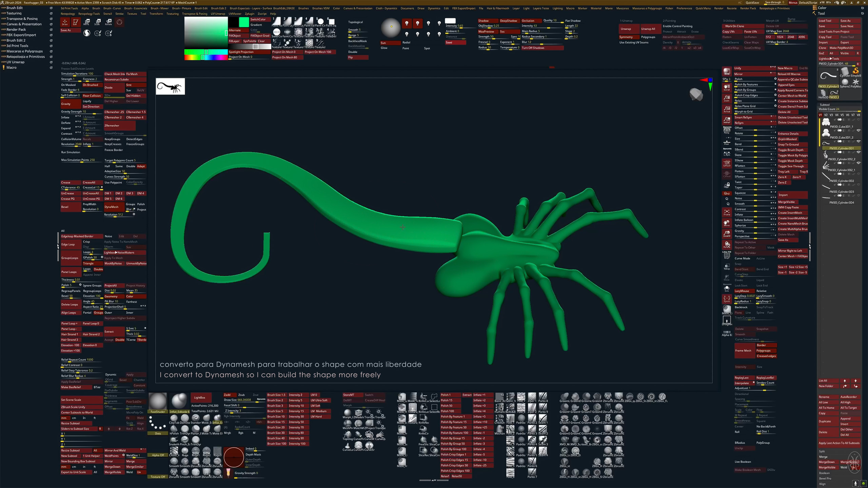This screenshot has width=868, height=488.
Task: Toggle LazyMouse on or off
Action: [x=744, y=291]
